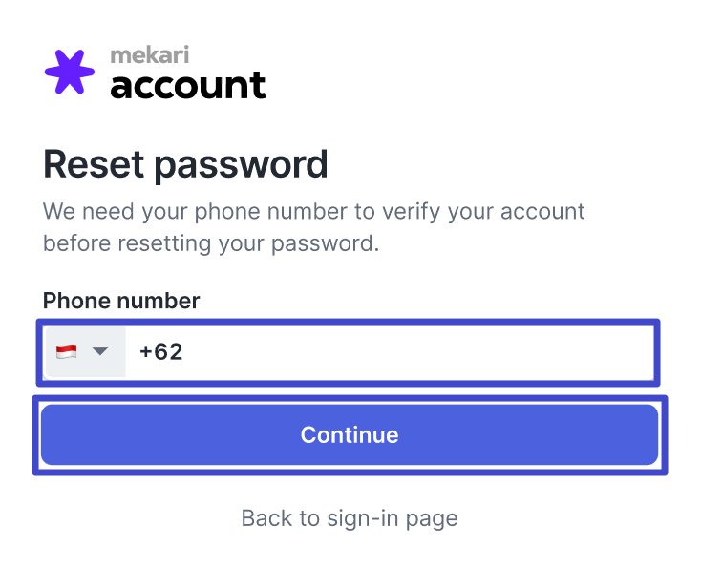Click the "account" logo text

[x=188, y=85]
